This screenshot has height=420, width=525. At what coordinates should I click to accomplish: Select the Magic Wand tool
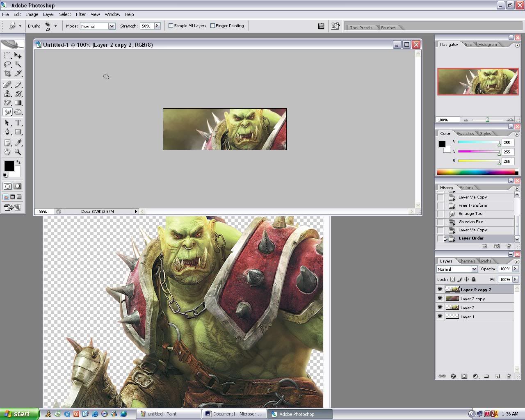coord(18,64)
